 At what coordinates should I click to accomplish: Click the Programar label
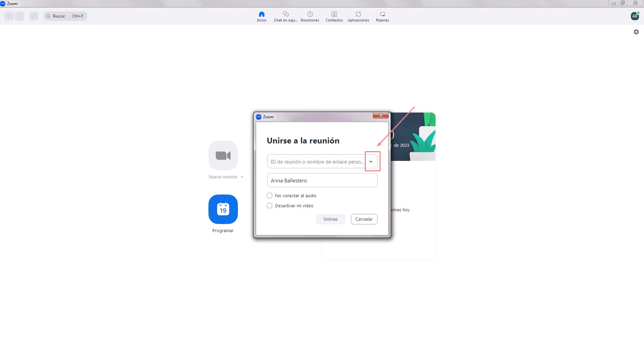(x=223, y=231)
